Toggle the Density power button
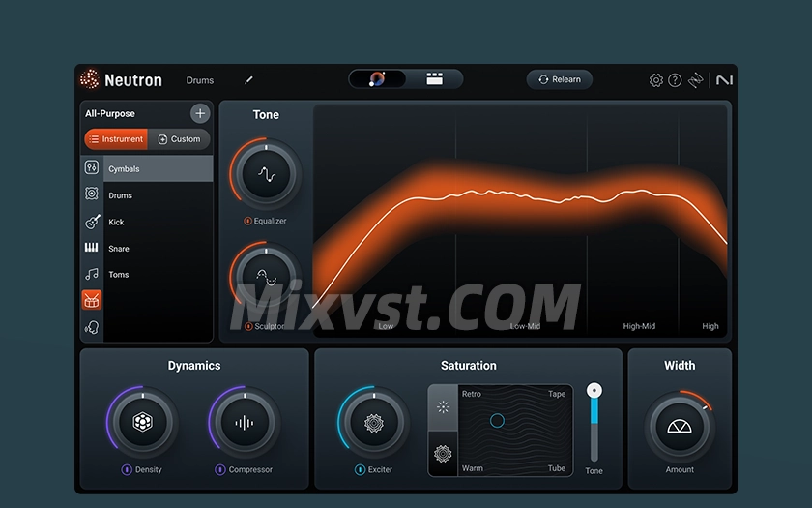 point(127,469)
